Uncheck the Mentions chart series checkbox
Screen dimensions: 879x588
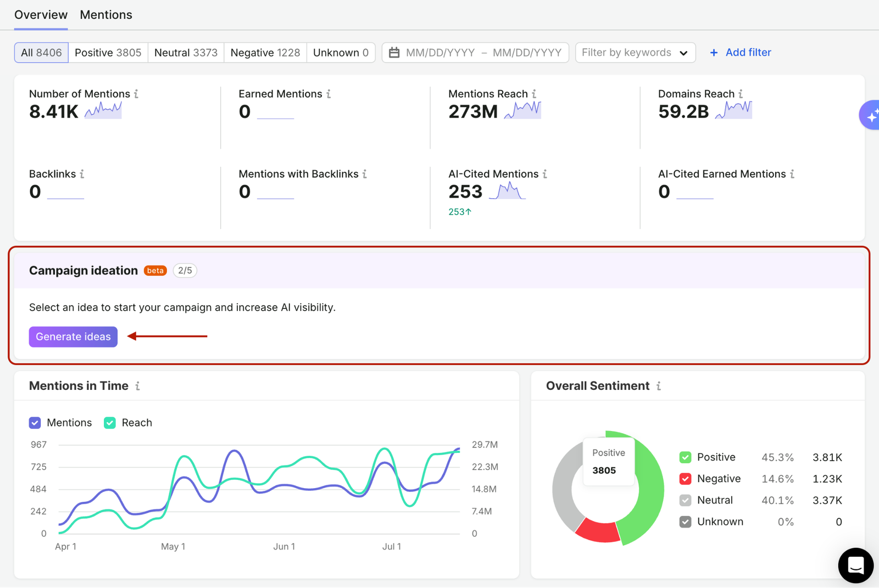point(35,423)
